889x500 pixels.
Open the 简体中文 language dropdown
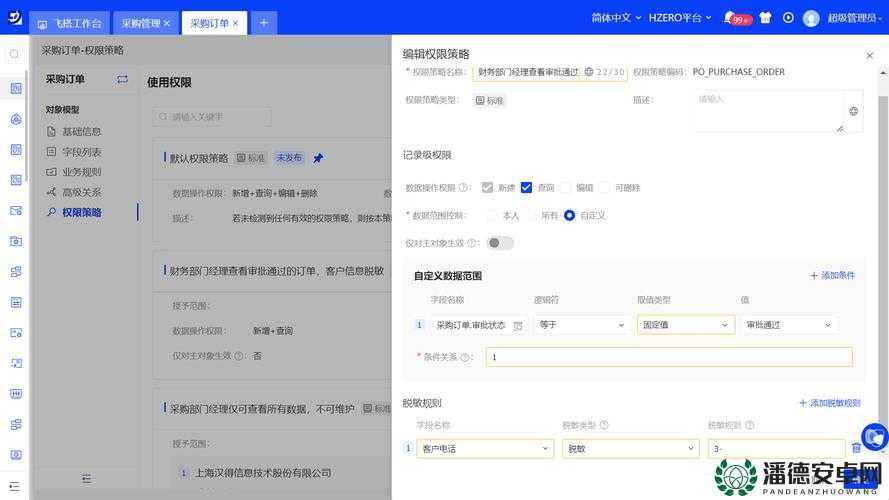coord(616,18)
